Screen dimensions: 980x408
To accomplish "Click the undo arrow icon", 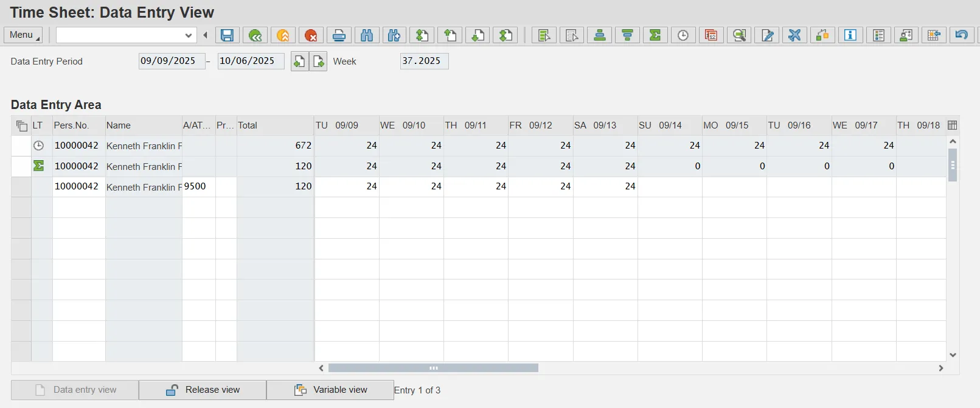I will tap(962, 35).
